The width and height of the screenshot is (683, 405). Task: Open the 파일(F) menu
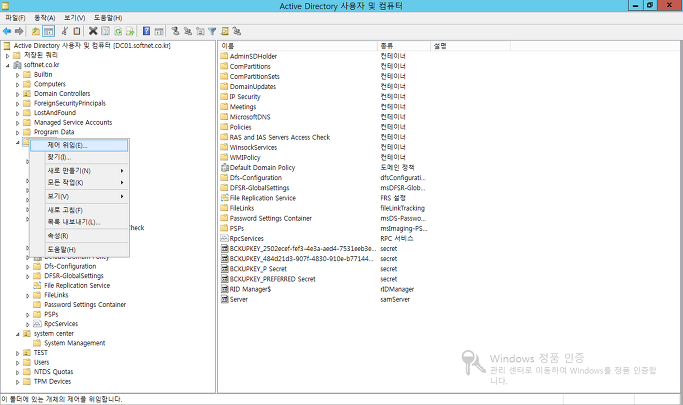point(15,18)
